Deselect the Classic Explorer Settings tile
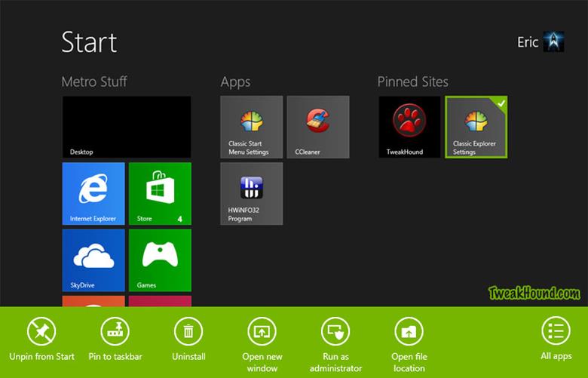The height and width of the screenshot is (378, 588). click(x=476, y=127)
